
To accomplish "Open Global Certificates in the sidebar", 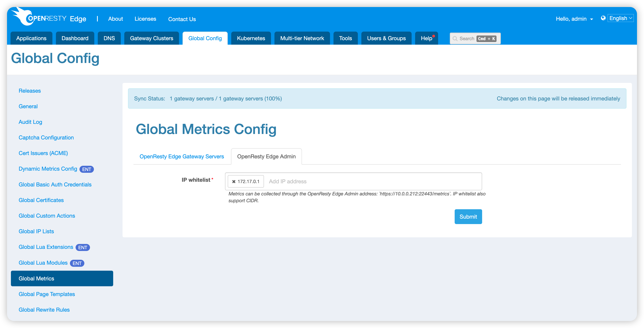I will (41, 200).
